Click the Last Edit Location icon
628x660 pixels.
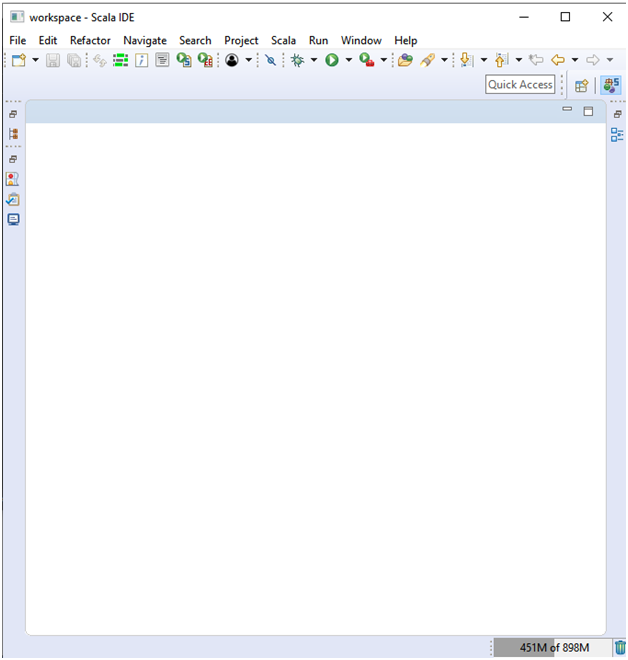[536, 60]
